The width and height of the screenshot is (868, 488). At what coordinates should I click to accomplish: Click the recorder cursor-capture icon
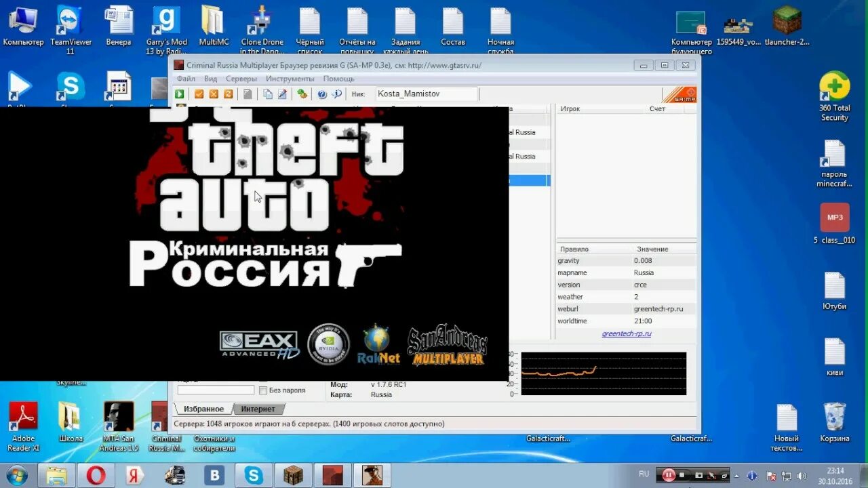713,475
